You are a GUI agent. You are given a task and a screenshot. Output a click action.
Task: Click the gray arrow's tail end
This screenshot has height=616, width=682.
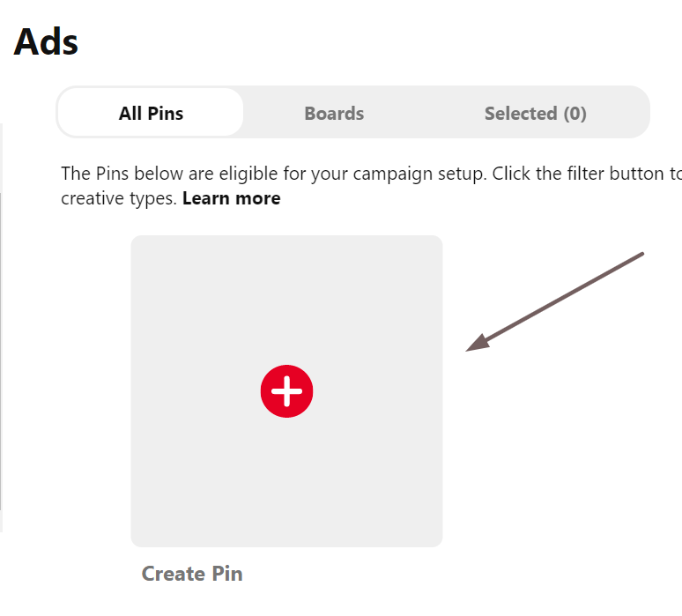641,255
